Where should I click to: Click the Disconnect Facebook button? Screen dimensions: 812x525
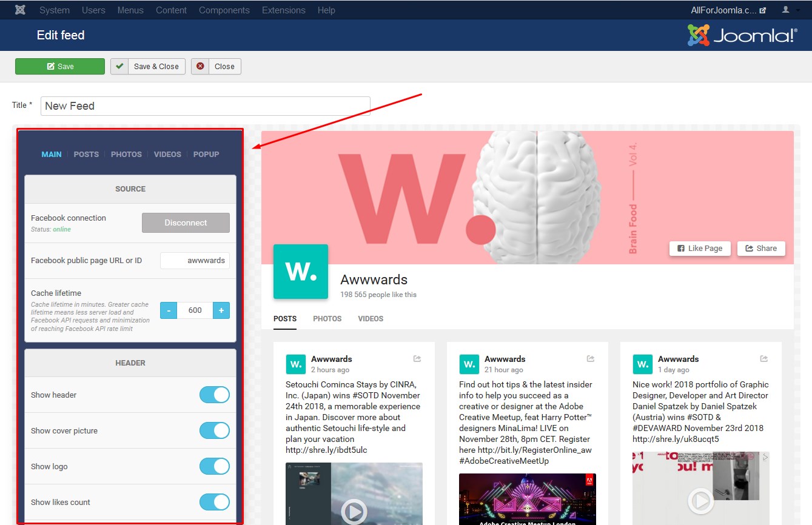186,222
